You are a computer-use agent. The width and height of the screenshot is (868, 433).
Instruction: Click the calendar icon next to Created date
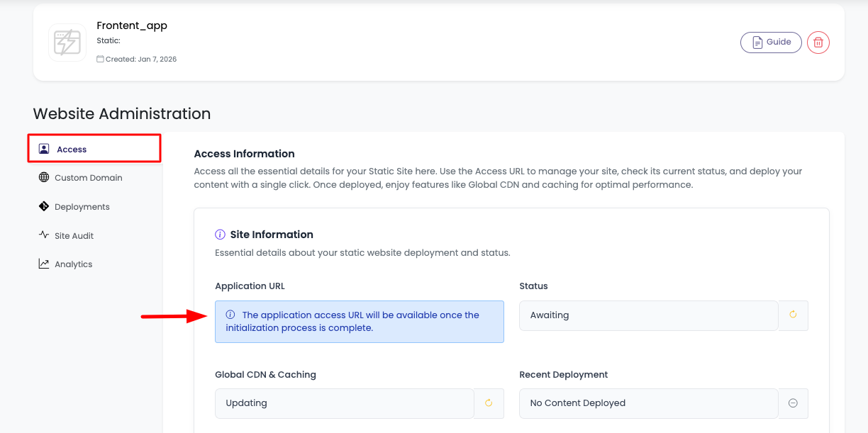coord(100,59)
